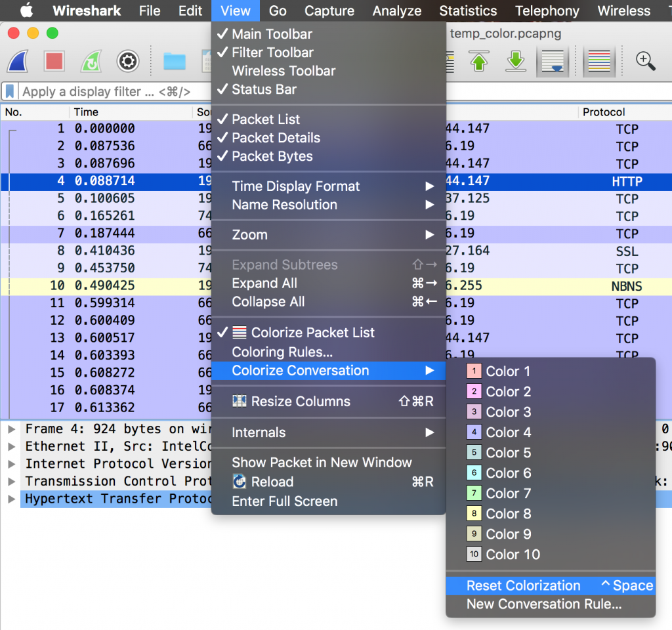Image resolution: width=672 pixels, height=630 pixels.
Task: Open capture options with the gear icon
Action: pos(127,61)
